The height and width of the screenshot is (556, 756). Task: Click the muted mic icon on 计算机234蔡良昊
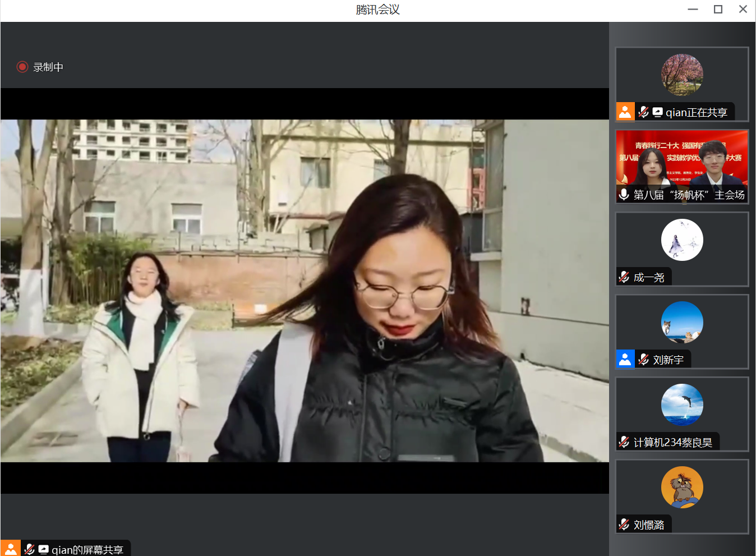(x=624, y=441)
